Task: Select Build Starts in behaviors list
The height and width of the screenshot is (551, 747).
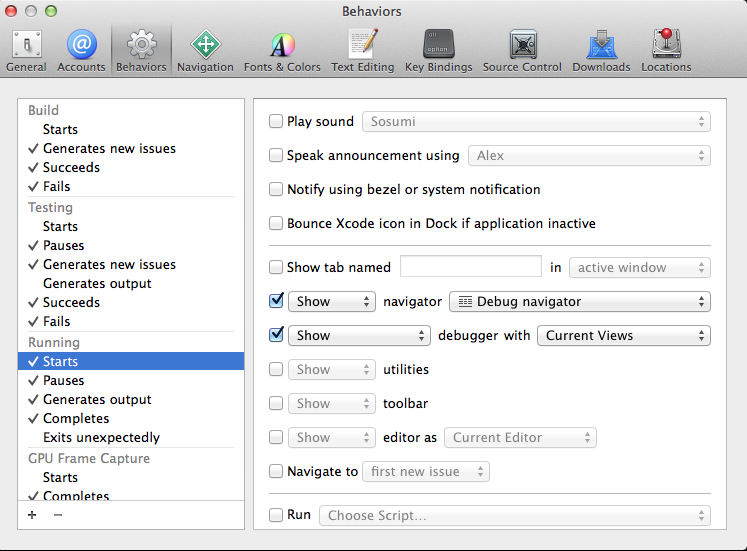Action: tap(131, 129)
